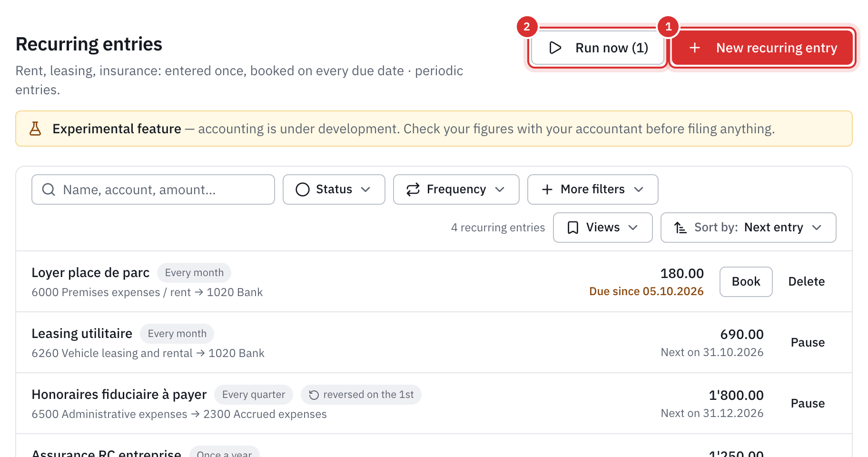Screen dimensions: 868x457
Task: Create a New recurring entry
Action: [x=762, y=48]
